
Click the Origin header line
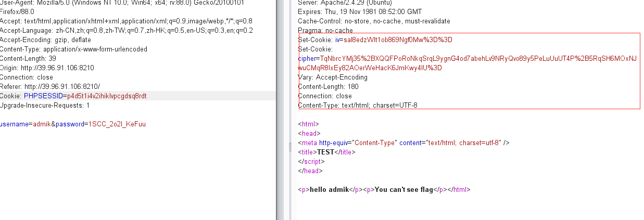click(x=47, y=68)
